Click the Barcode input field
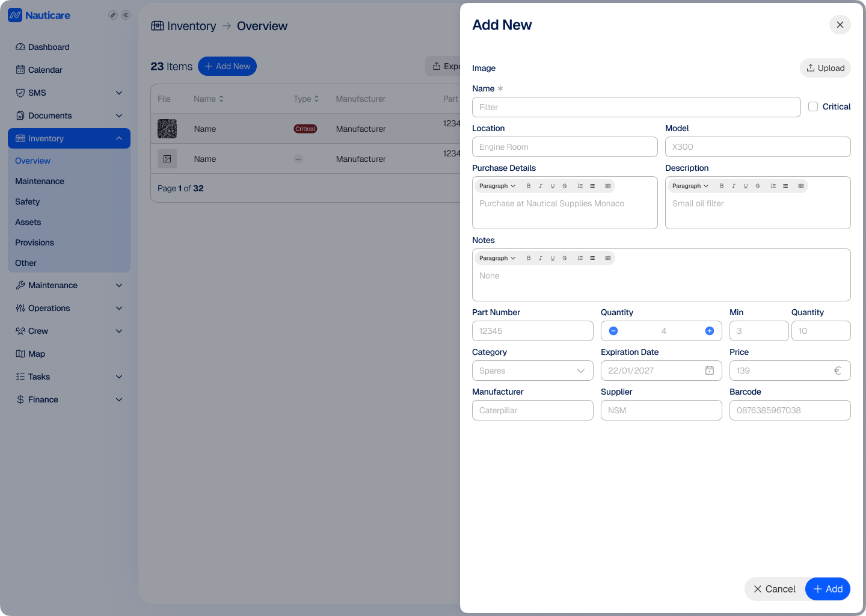Screen dimensions: 866x616 click(x=790, y=410)
